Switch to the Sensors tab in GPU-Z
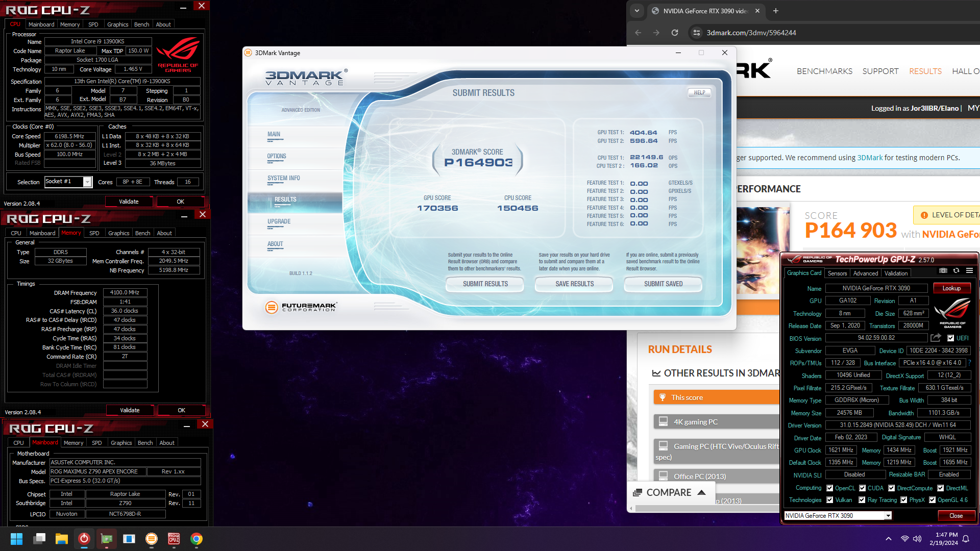 (x=837, y=273)
